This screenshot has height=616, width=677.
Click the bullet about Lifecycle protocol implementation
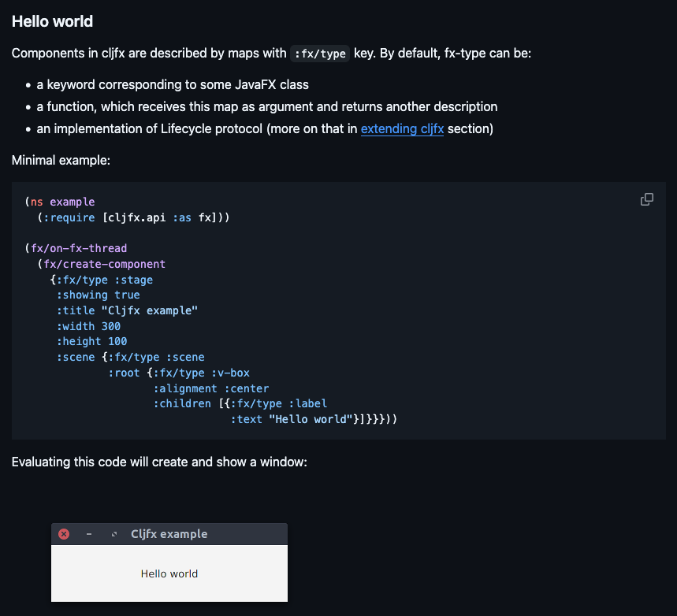point(265,128)
